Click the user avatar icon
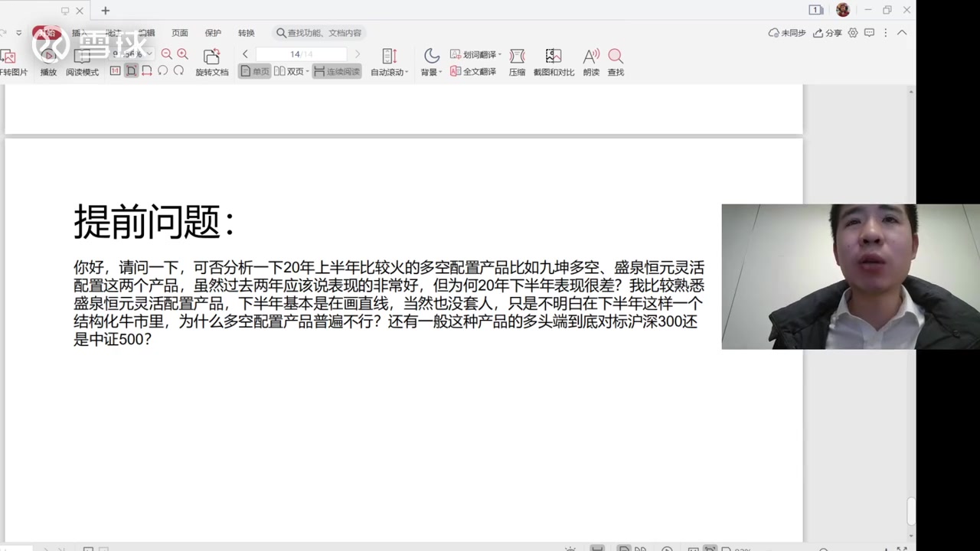980x551 pixels. pyautogui.click(x=843, y=10)
